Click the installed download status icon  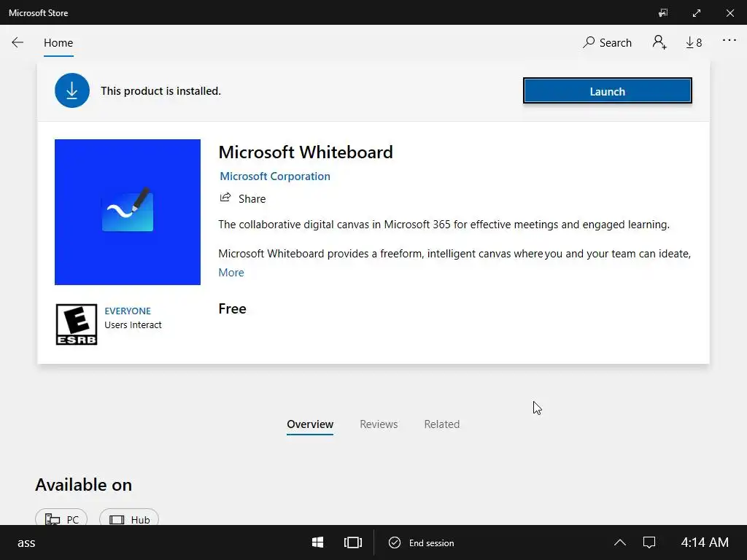click(x=72, y=90)
